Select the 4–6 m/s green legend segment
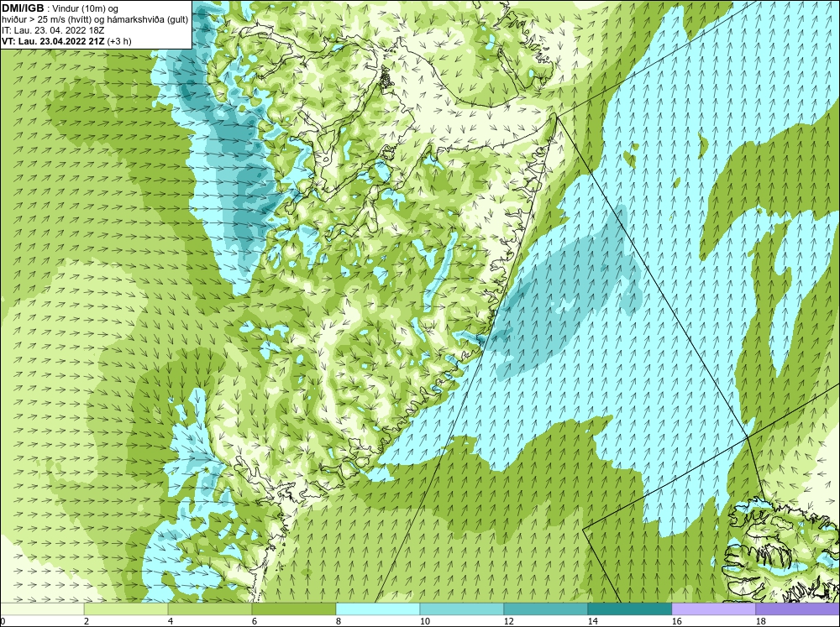Image resolution: width=840 pixels, height=627 pixels. pos(209,609)
